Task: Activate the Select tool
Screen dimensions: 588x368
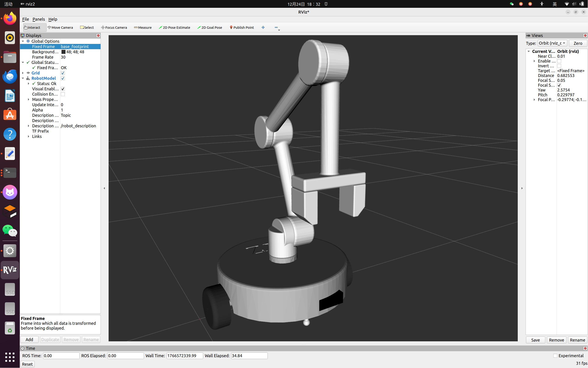Action: pyautogui.click(x=87, y=28)
